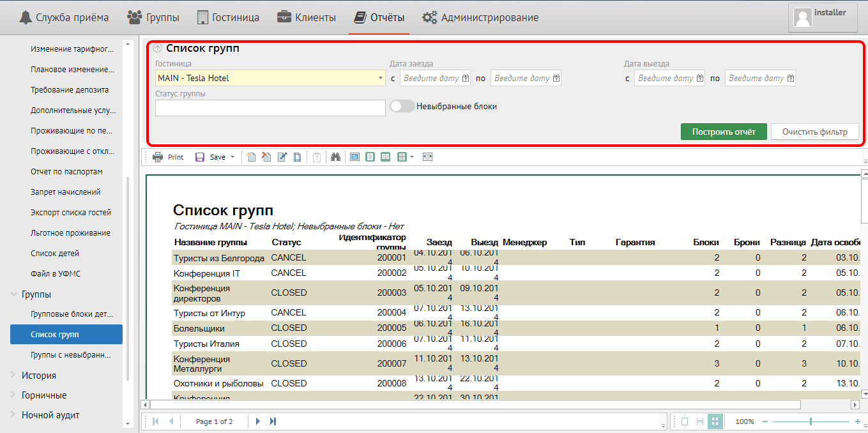Go to the next report page
The image size is (868, 433).
pyautogui.click(x=258, y=422)
